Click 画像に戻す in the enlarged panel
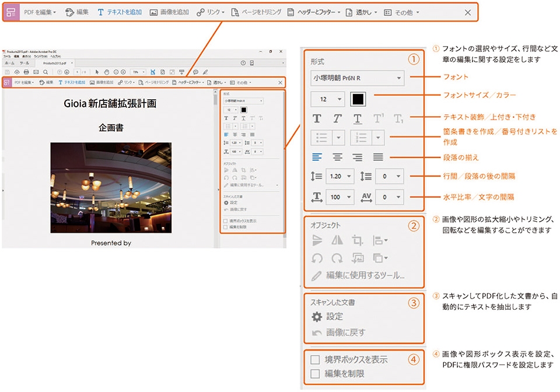 [338, 332]
